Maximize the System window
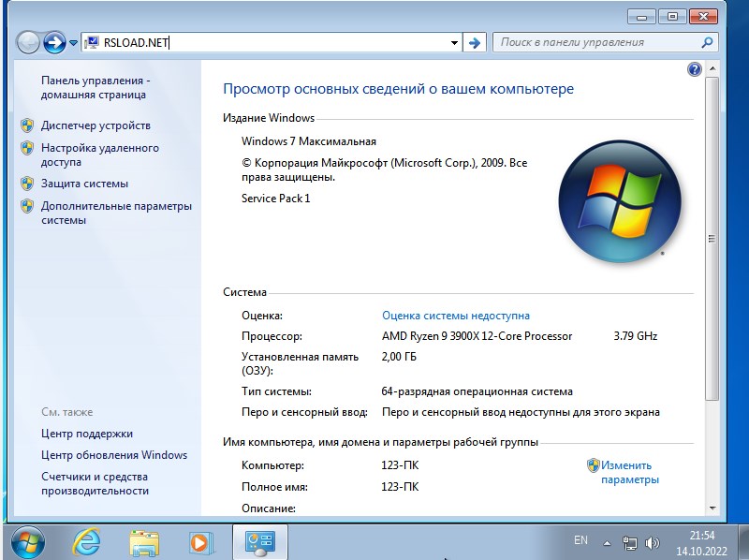The image size is (749, 560). [x=672, y=17]
